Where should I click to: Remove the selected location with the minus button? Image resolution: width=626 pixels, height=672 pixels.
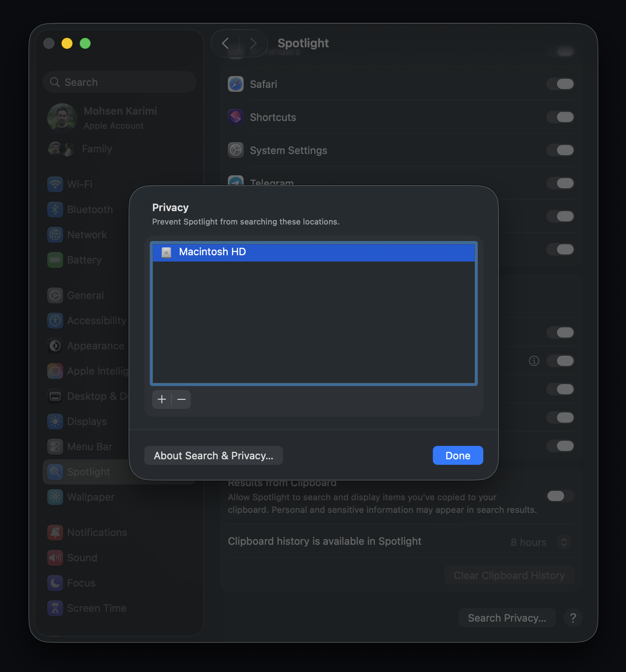point(181,399)
